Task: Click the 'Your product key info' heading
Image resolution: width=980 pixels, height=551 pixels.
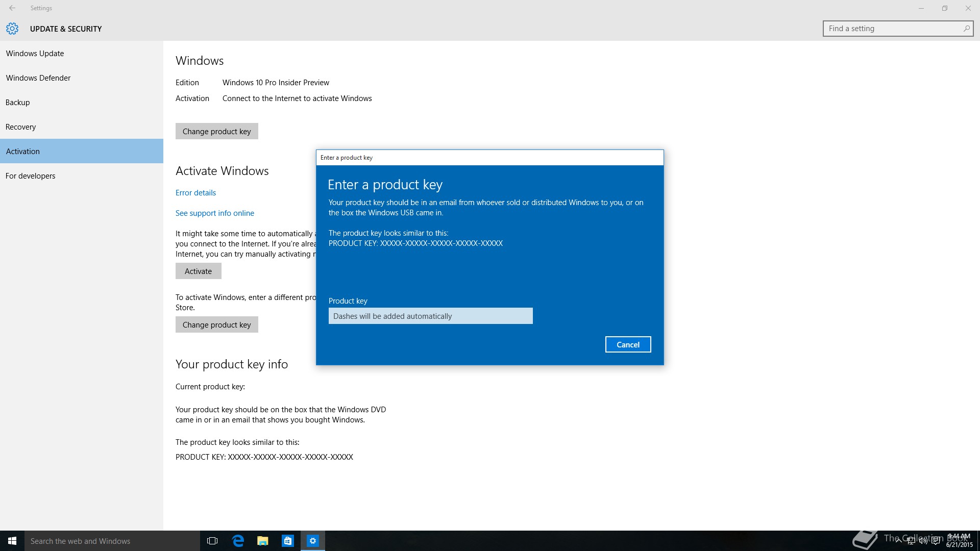Action: (x=232, y=364)
